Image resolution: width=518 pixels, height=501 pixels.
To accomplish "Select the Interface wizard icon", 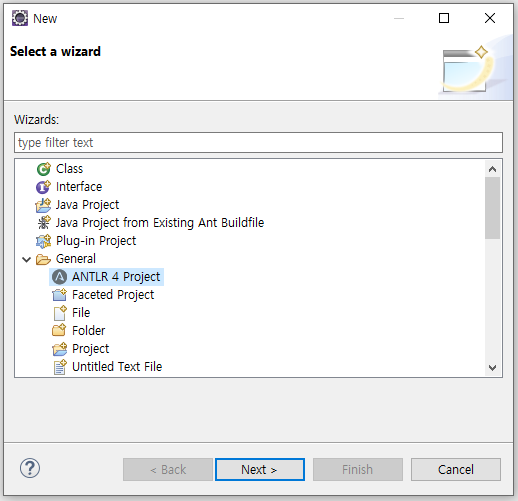I will tap(43, 187).
